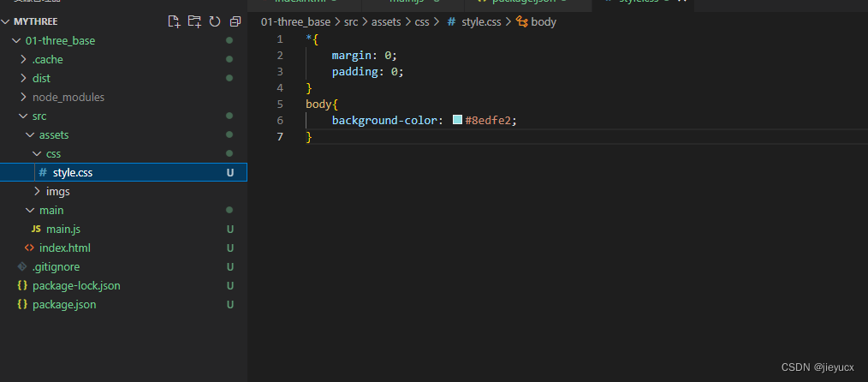Image resolution: width=868 pixels, height=382 pixels.
Task: Collapse the main folder
Action: point(30,210)
